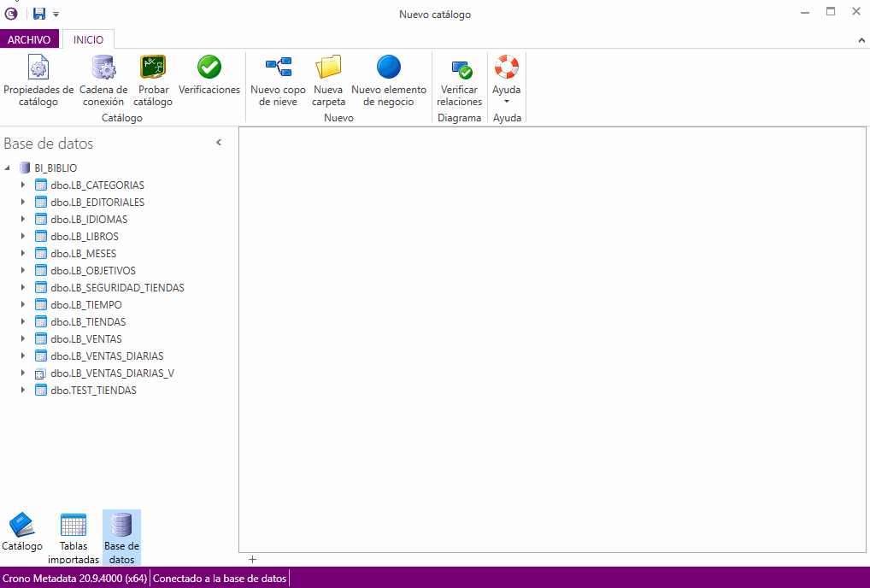Open Propiedades de catálogo
The image size is (870, 588).
38,80
